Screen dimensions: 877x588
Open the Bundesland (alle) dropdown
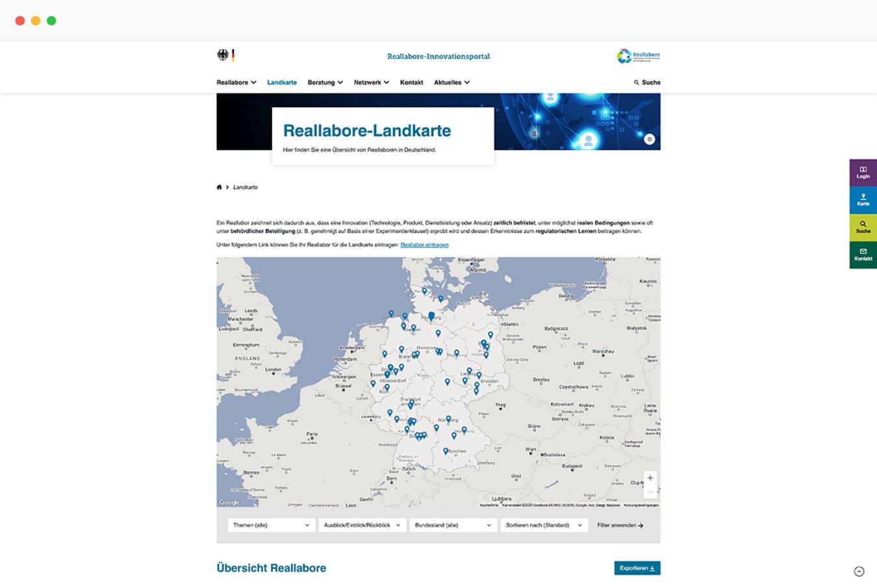coord(453,525)
